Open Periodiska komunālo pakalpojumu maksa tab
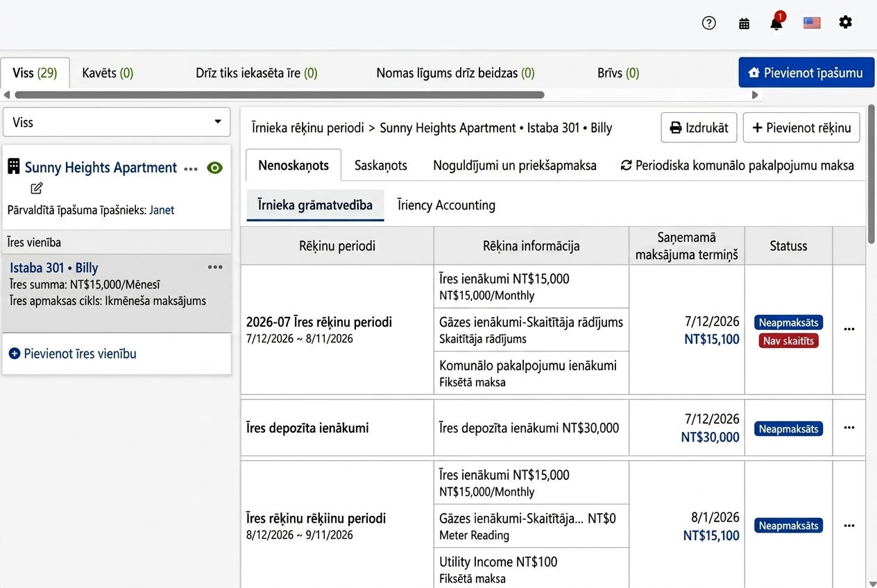 point(738,166)
